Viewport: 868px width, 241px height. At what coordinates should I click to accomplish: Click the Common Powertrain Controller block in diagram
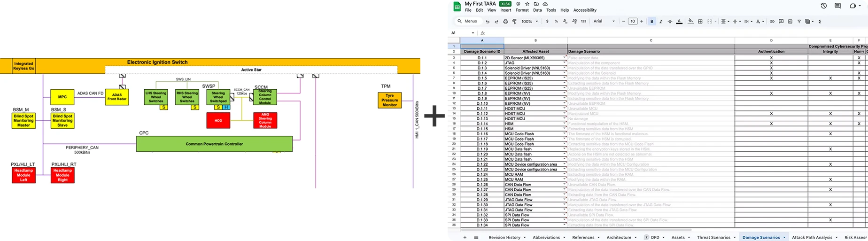point(214,144)
